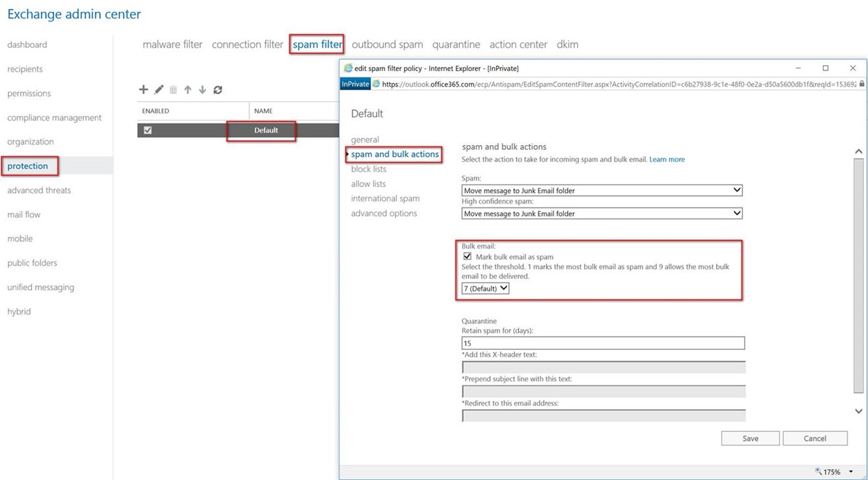868x480 pixels.
Task: Open hybrid section
Action: click(19, 311)
